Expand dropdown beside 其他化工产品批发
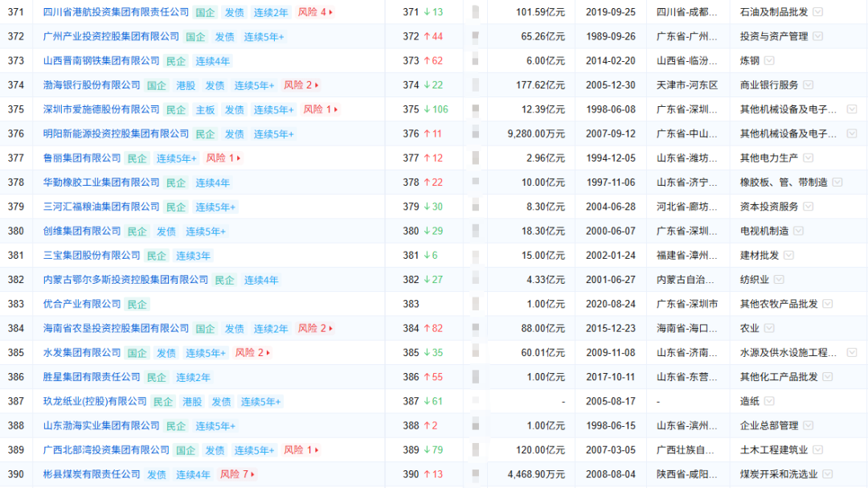Image resolution: width=868 pixels, height=488 pixels. (x=828, y=377)
